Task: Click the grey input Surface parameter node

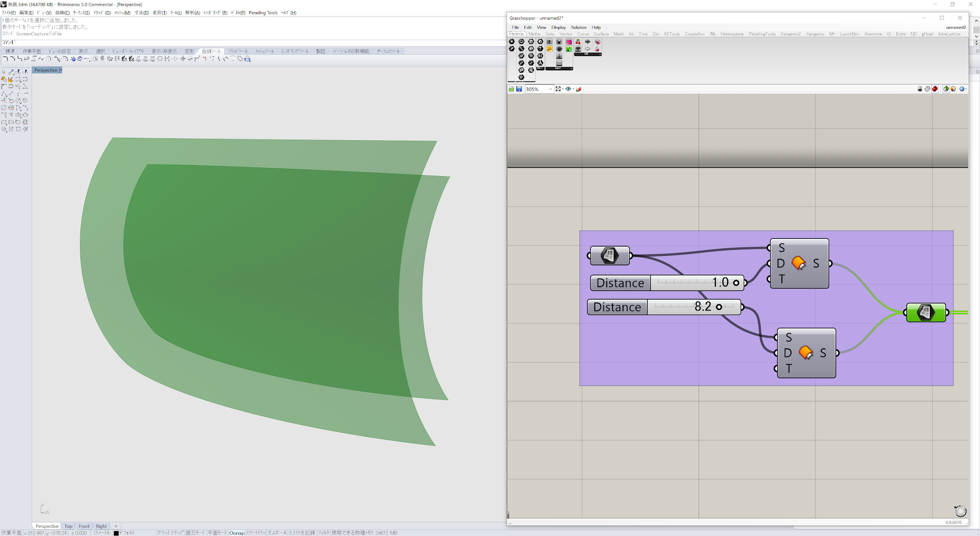Action: pos(609,256)
